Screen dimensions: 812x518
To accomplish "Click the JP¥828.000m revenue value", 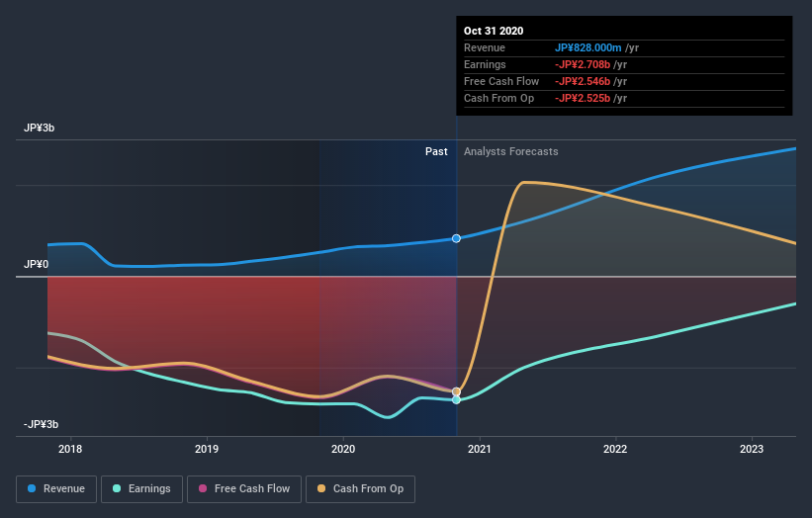I will [x=588, y=48].
